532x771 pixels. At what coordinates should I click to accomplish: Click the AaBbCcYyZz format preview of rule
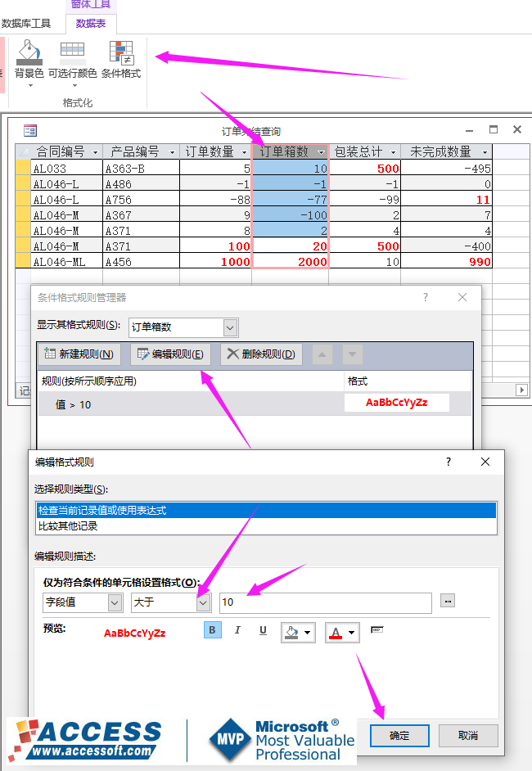[397, 403]
